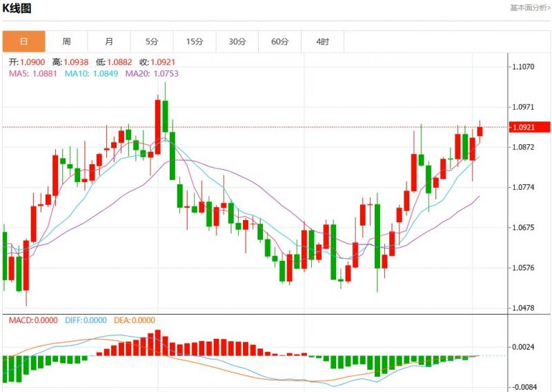Image resolution: width=552 pixels, height=392 pixels.
Task: Switch to the 60分 timeframe tab
Action: tap(280, 41)
